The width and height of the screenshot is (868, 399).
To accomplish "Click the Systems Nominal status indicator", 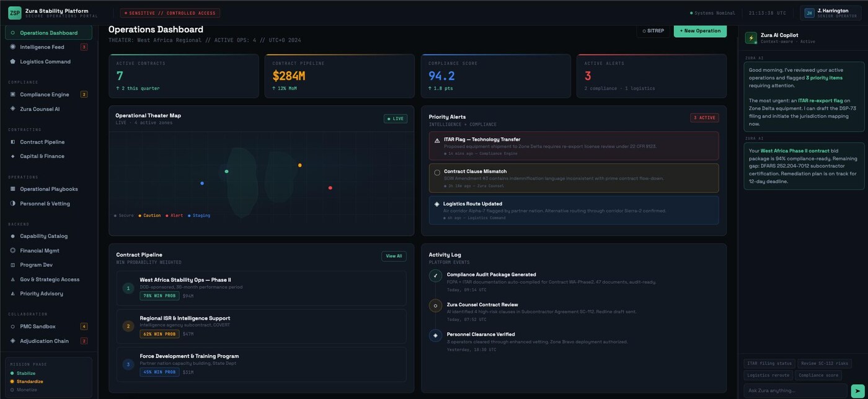I will coord(712,13).
